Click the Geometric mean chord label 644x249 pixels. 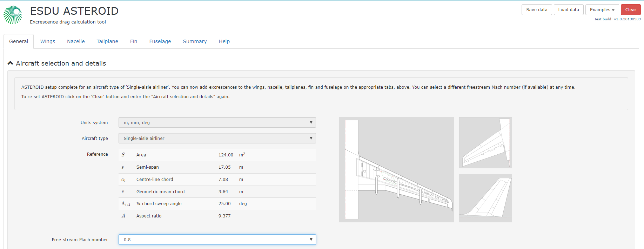(x=160, y=192)
